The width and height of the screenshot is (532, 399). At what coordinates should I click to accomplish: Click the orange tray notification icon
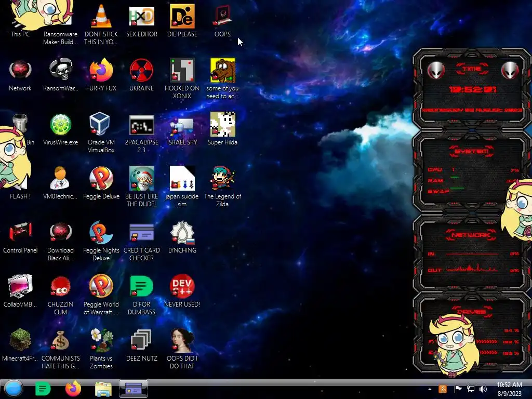(x=443, y=389)
